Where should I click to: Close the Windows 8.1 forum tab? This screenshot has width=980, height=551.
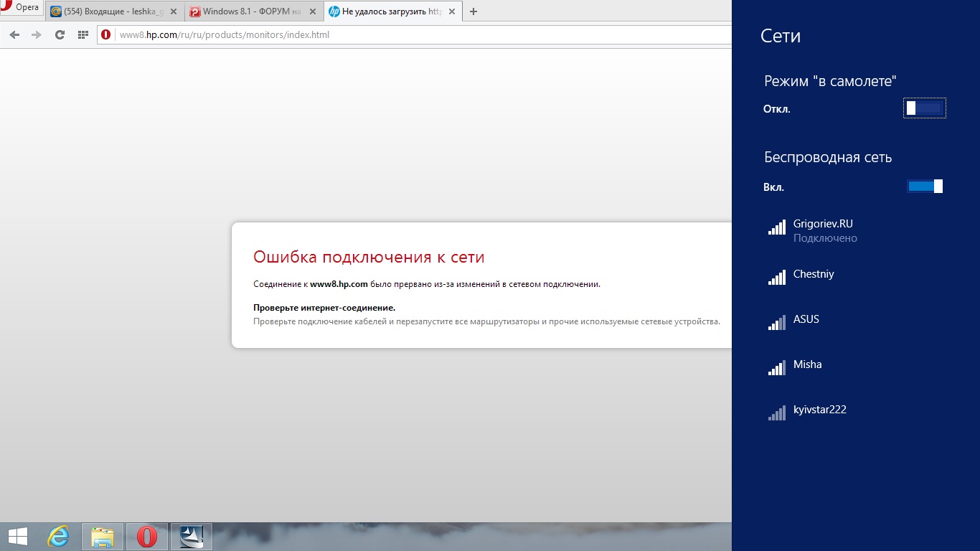[x=312, y=11]
